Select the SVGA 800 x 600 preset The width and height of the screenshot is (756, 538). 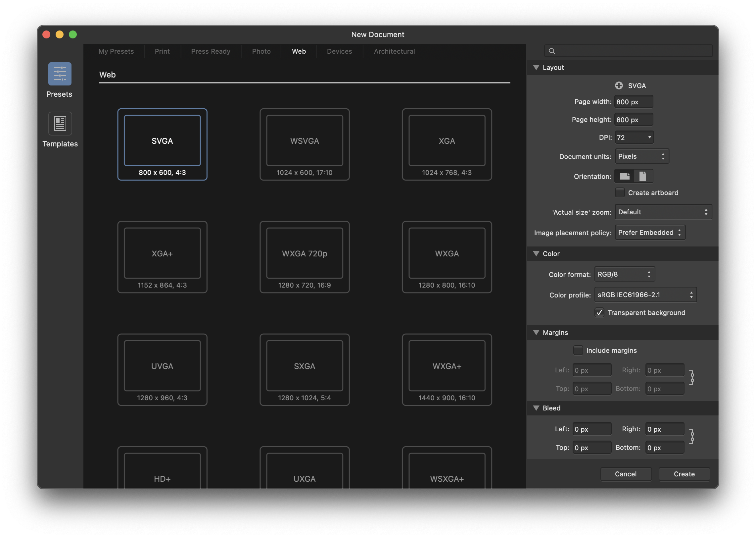(x=162, y=144)
